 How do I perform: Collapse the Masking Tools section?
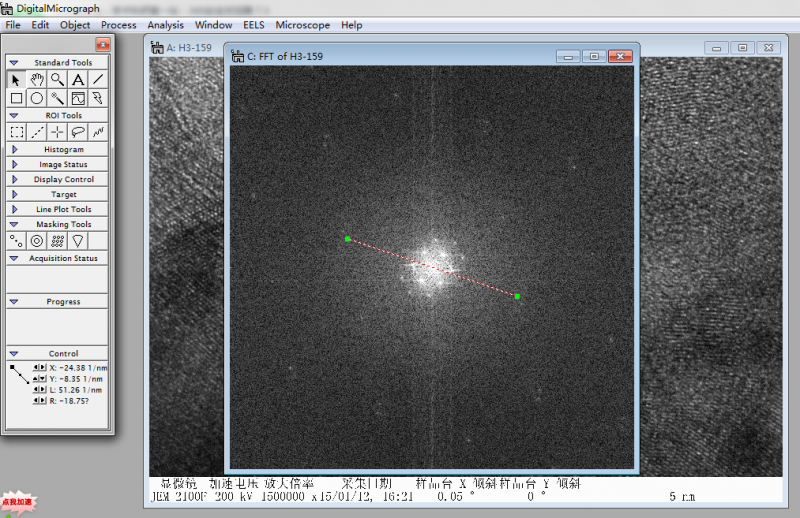tap(14, 224)
